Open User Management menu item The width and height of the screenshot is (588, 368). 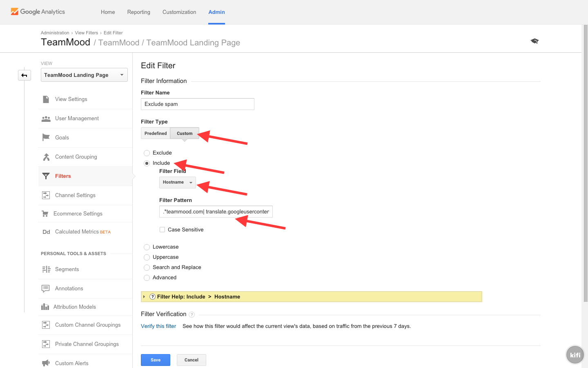point(77,119)
